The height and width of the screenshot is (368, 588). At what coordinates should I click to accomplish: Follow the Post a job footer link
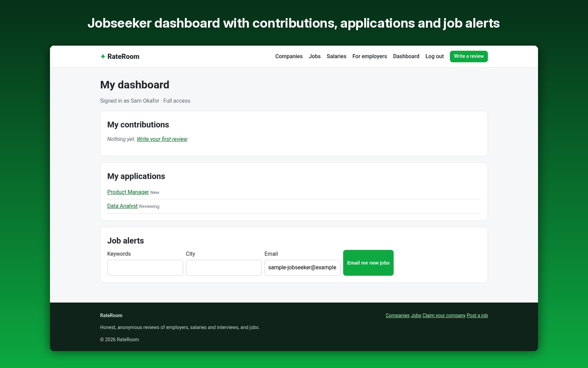(x=477, y=315)
